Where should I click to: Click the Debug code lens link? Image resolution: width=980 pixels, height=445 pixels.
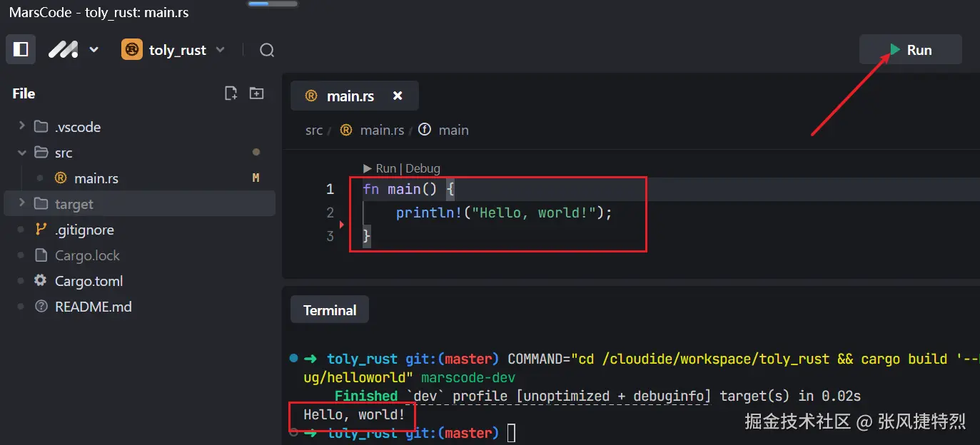pyautogui.click(x=423, y=168)
